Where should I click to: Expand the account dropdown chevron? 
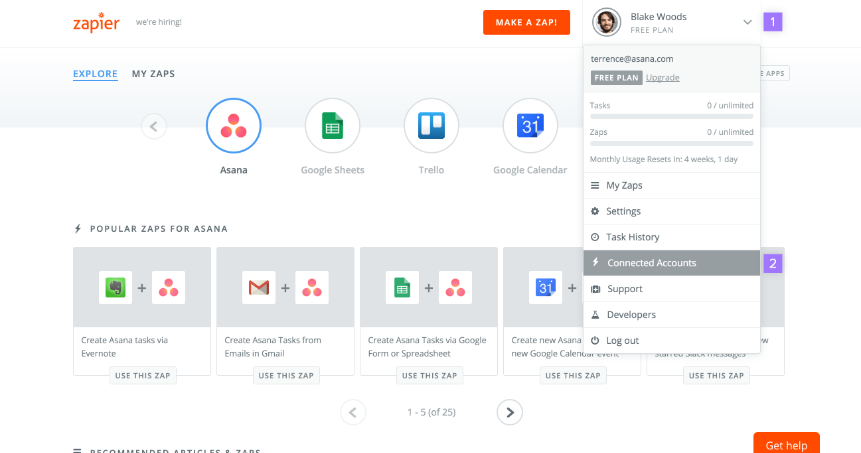pyautogui.click(x=747, y=23)
